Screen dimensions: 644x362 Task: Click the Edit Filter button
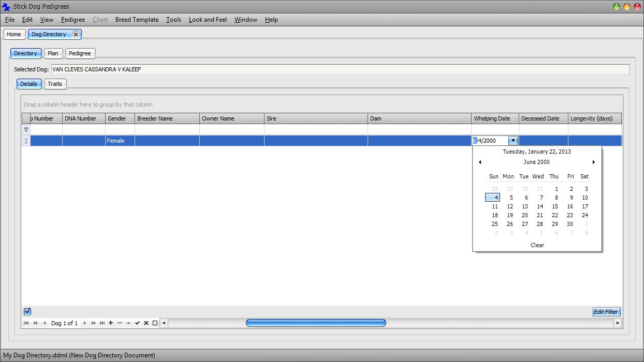(x=606, y=312)
